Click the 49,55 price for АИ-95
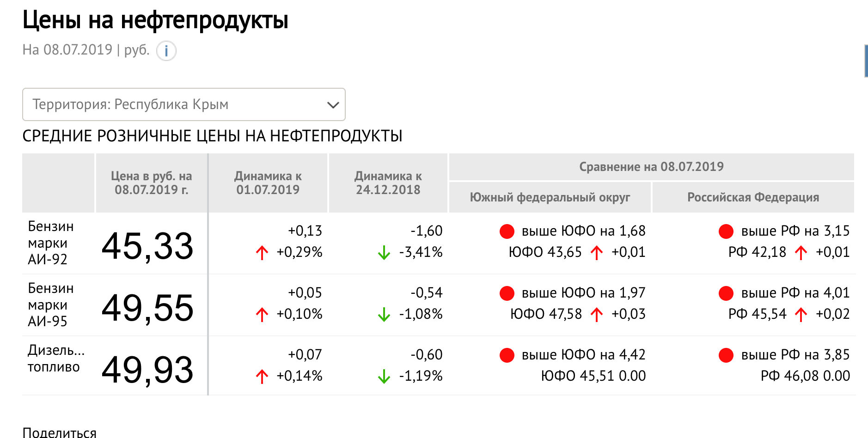The image size is (868, 438). click(x=147, y=308)
